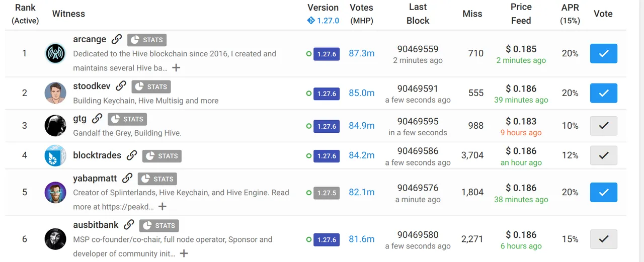Viewport: 644px width, 262px height.
Task: Open gtg's witness link icon
Action: point(97,119)
